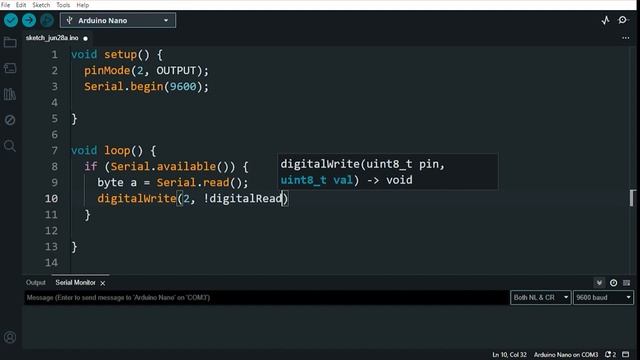Clear the Serial Monitor output
The image size is (640, 360).
627,282
